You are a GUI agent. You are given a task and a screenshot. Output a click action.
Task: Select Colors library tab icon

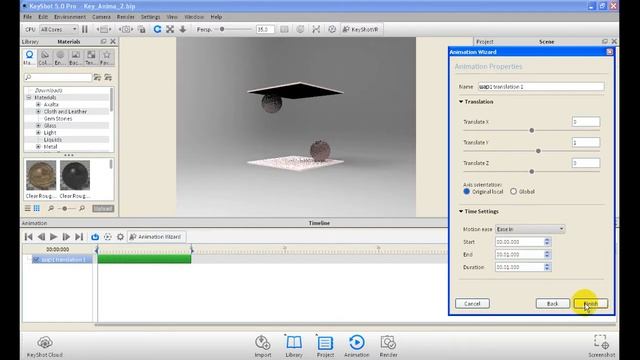click(x=45, y=58)
